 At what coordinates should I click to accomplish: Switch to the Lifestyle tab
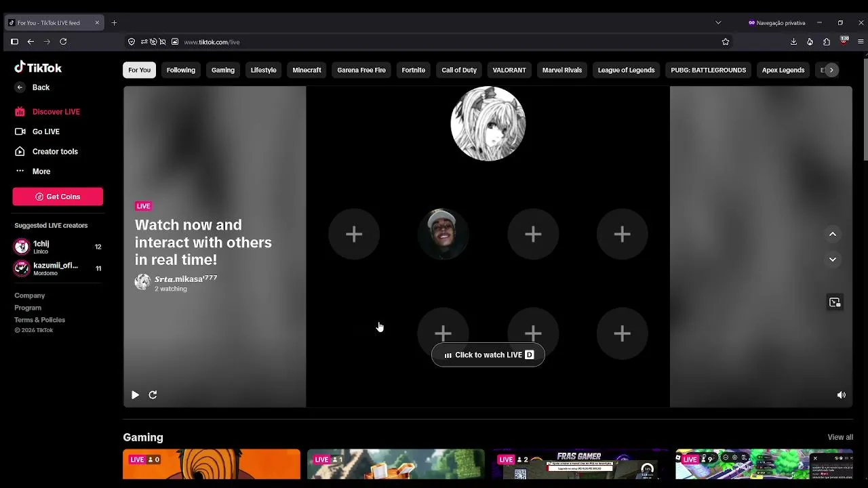(263, 70)
